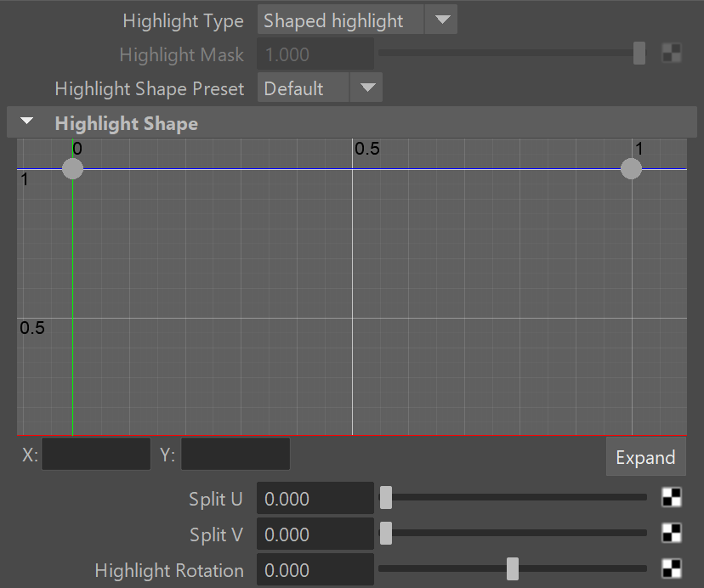Click the Highlight Rotation slider handle

(x=513, y=568)
